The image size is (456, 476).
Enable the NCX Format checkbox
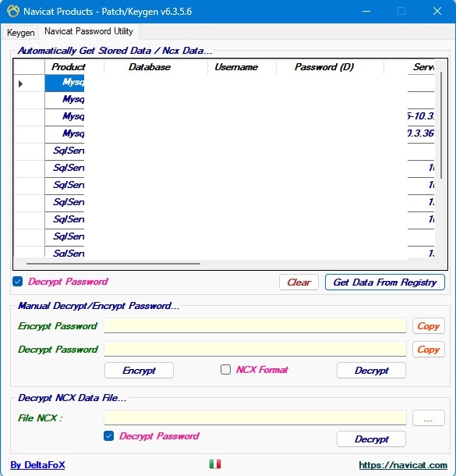[225, 369]
